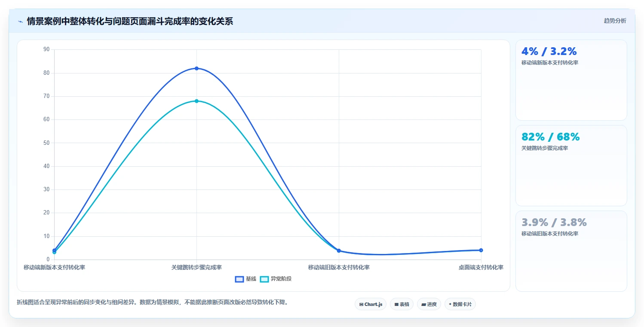Click the 4% / 3.2% card value
This screenshot has height=327, width=644.
[549, 52]
